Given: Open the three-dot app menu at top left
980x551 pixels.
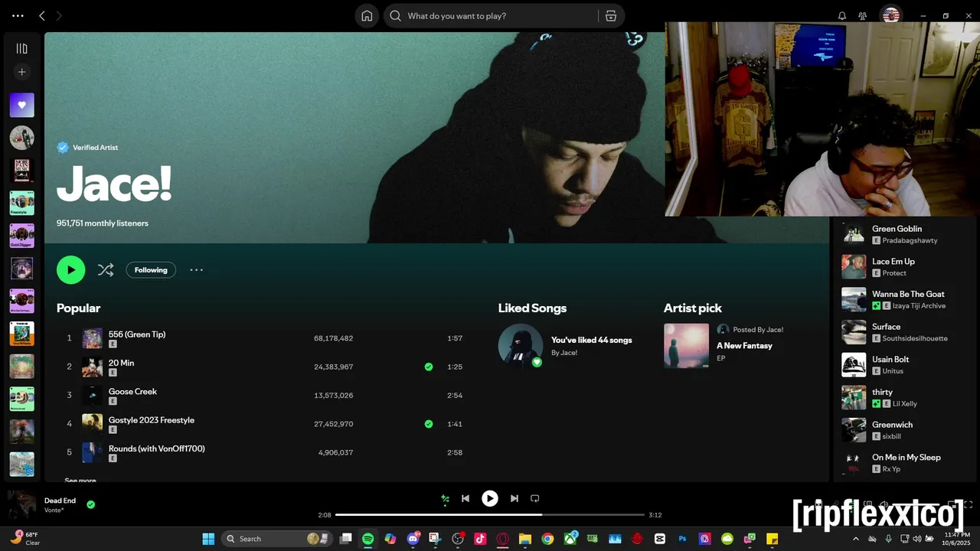Looking at the screenshot, I should pyautogui.click(x=18, y=16).
